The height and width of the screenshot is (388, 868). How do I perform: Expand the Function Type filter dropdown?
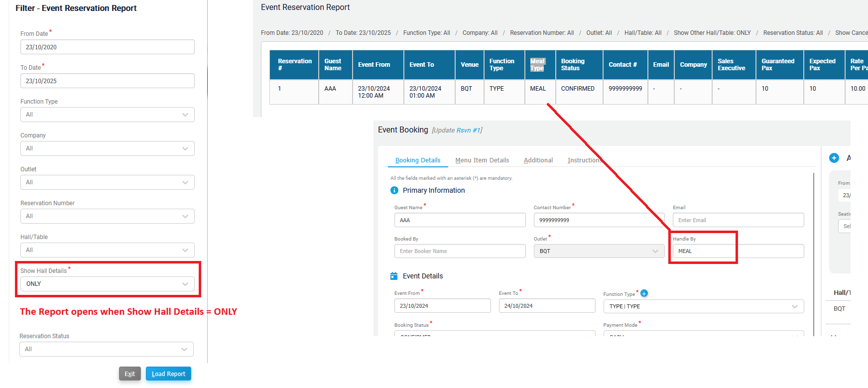(107, 115)
